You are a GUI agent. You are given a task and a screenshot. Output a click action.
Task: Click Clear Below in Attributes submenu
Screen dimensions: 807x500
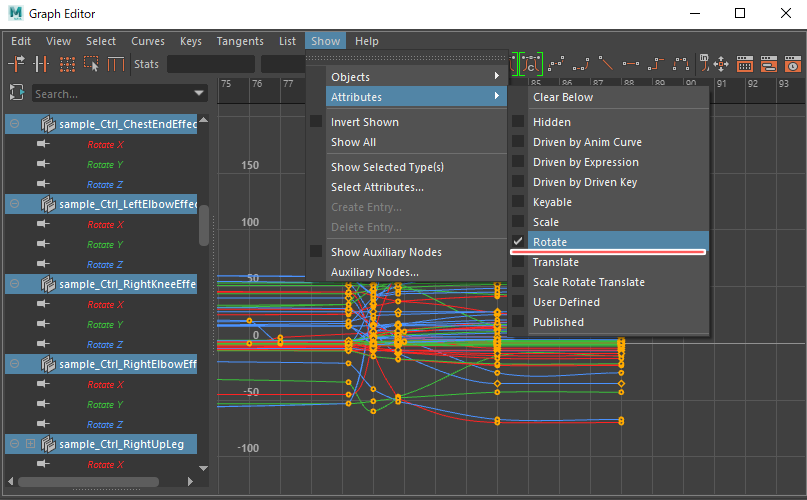point(563,97)
